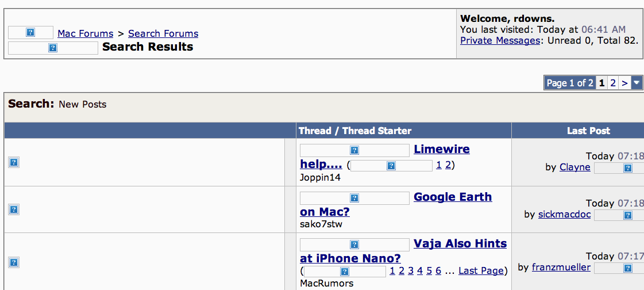644x290 pixels.
Task: Click placeholder image before Limewire thread title
Action: pyautogui.click(x=354, y=150)
